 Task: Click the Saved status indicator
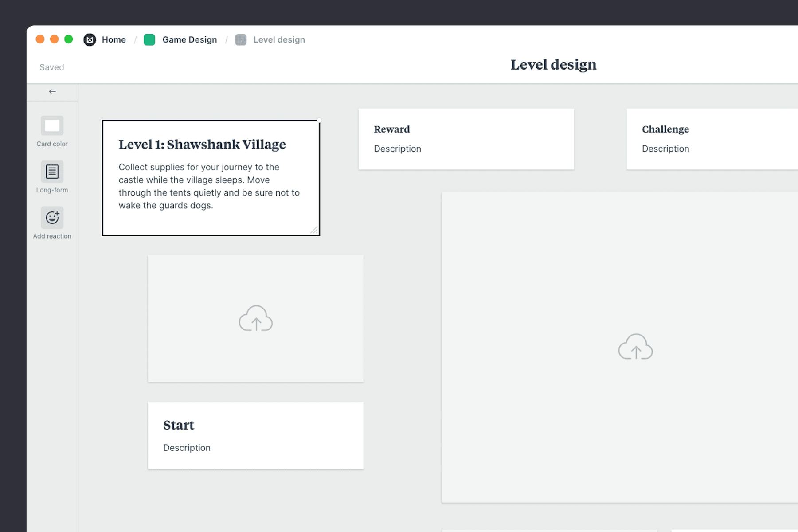51,67
